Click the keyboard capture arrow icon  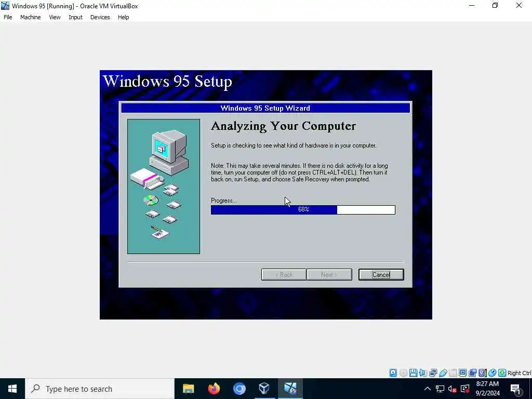point(502,373)
